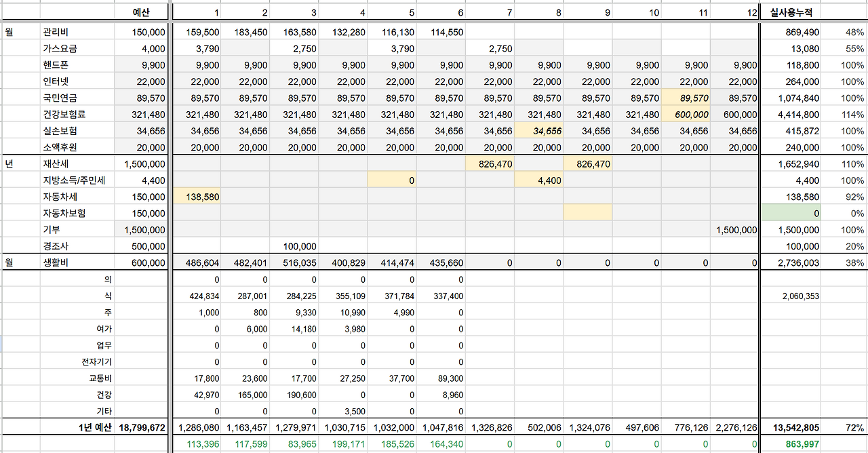Viewport: 868px width, 453px height.
Task: Select the 여가 sub-category label
Action: click(x=104, y=328)
